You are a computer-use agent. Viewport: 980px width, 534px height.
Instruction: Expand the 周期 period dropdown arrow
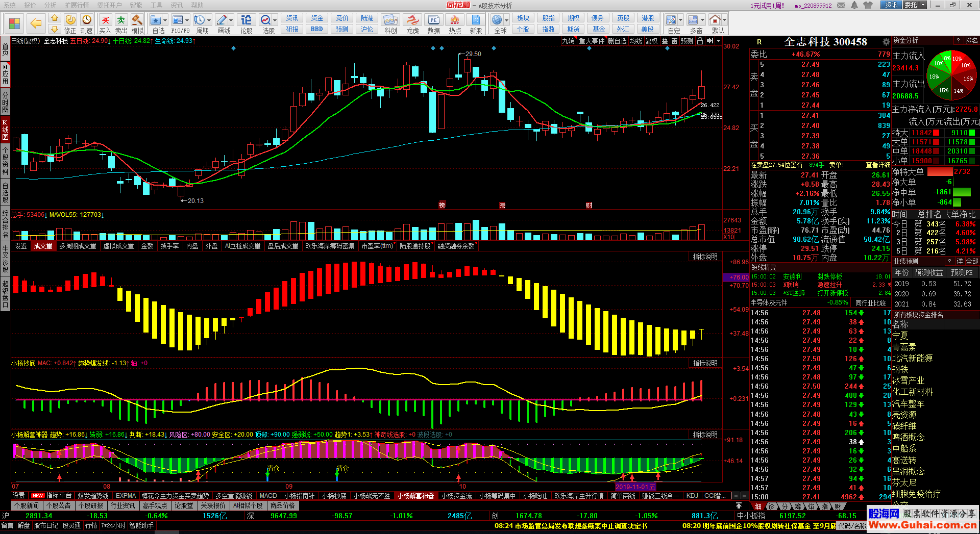[209, 20]
